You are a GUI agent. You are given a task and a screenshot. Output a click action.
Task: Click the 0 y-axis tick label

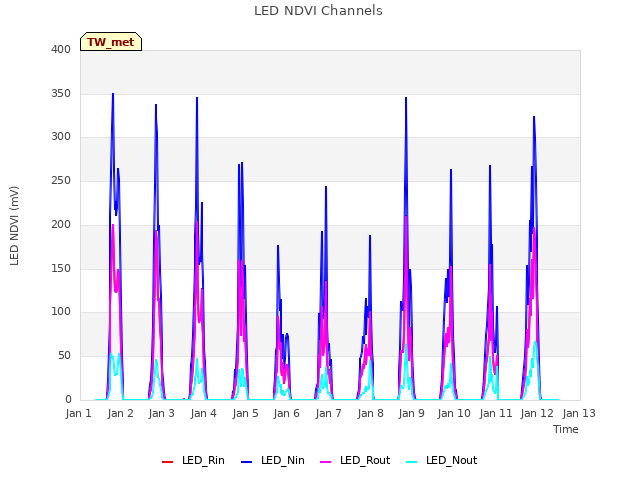coord(68,400)
